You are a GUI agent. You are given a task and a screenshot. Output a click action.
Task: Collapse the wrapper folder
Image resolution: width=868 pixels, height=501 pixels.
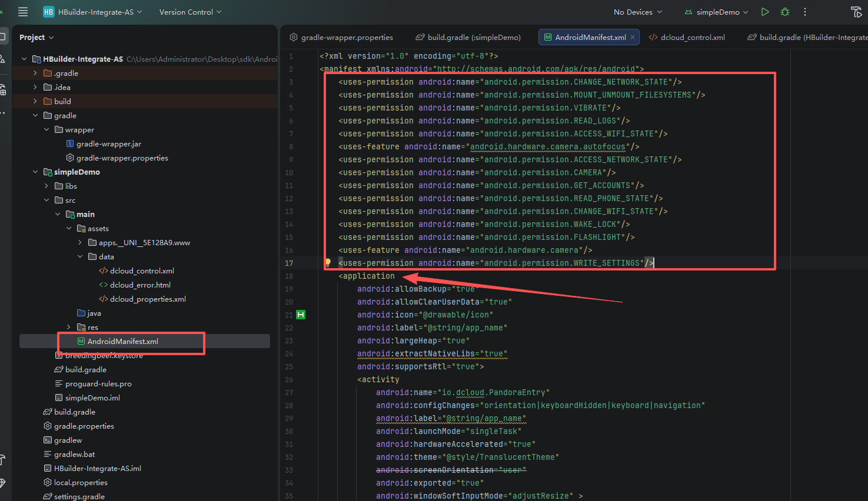(46, 129)
